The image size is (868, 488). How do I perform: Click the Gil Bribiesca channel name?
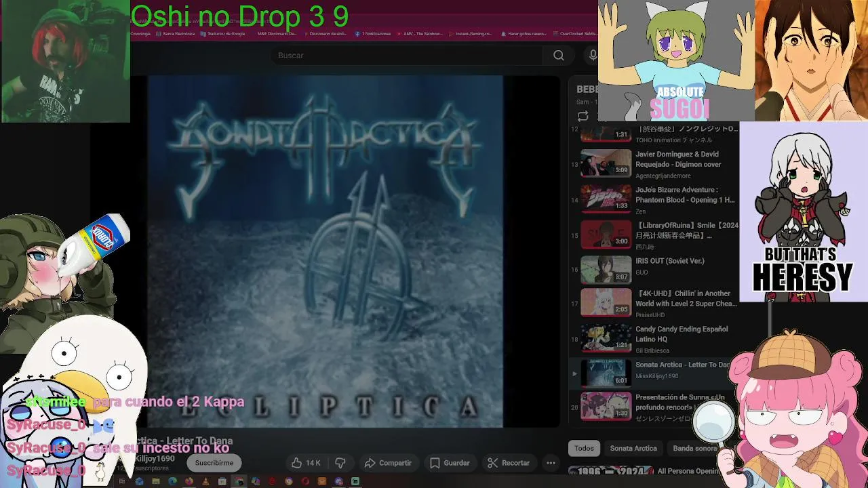(652, 351)
